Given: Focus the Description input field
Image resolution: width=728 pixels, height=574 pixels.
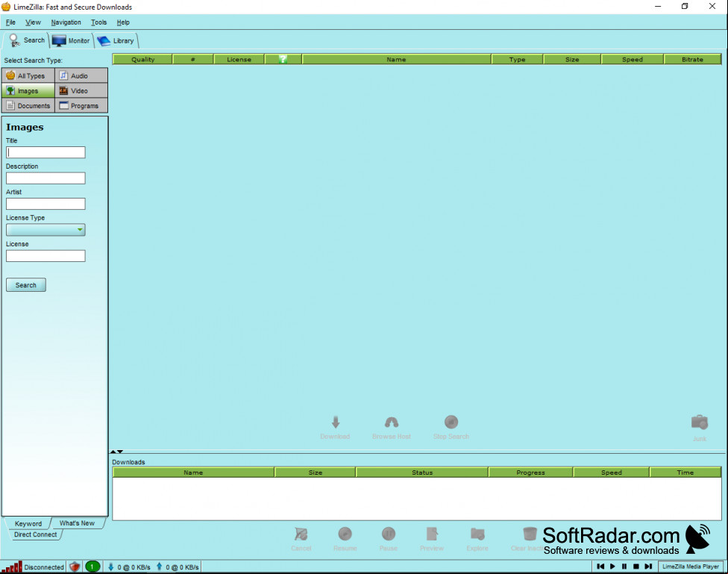Looking at the screenshot, I should tap(45, 178).
